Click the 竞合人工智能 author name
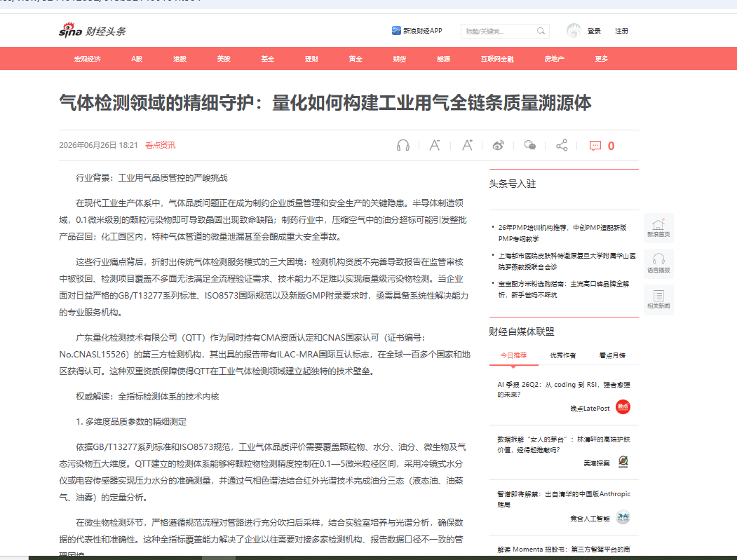The image size is (737, 560). [x=590, y=518]
